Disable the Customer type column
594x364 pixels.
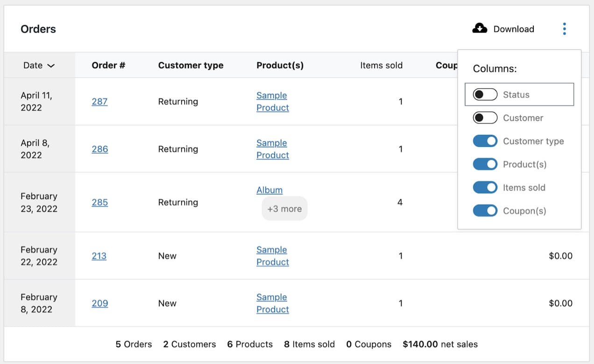point(485,141)
